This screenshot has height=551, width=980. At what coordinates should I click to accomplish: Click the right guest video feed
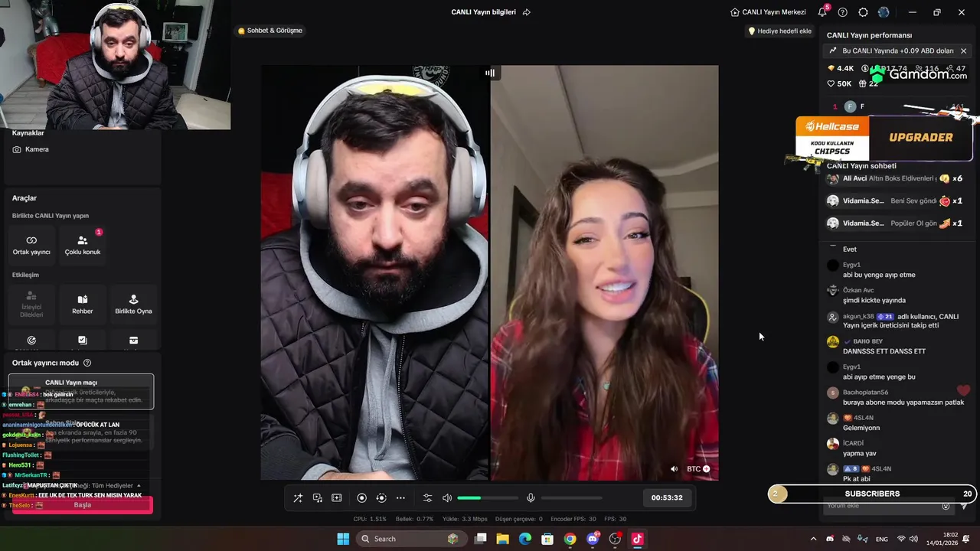pos(605,272)
